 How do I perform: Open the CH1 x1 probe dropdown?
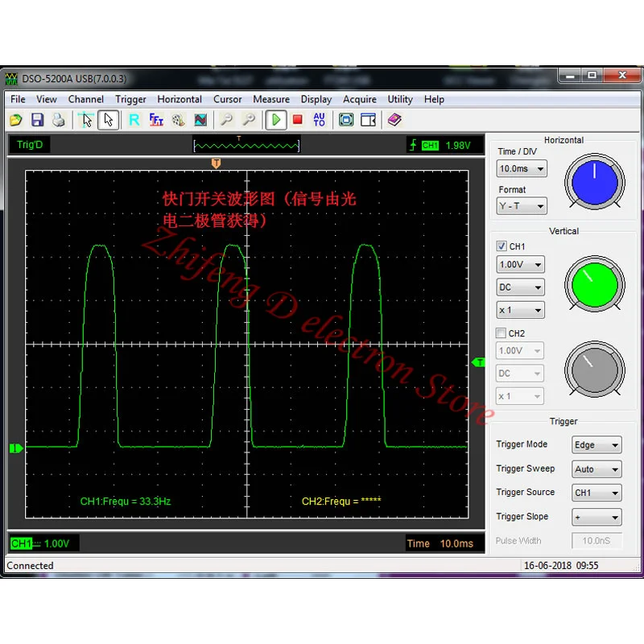click(x=520, y=310)
